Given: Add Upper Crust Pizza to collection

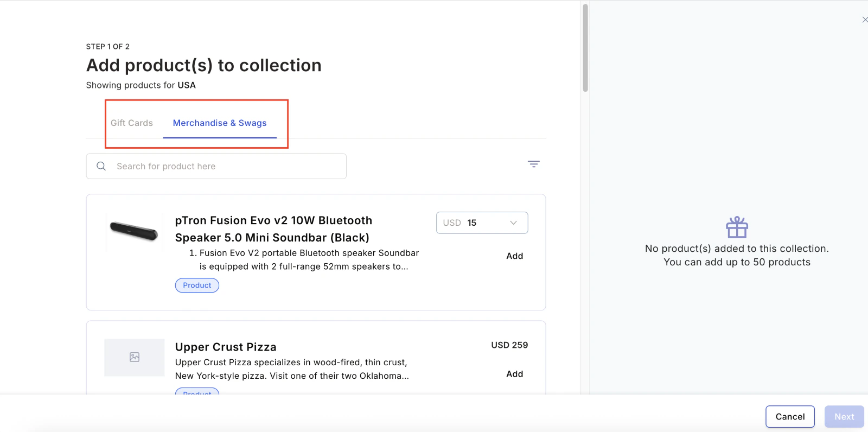Looking at the screenshot, I should pyautogui.click(x=514, y=374).
